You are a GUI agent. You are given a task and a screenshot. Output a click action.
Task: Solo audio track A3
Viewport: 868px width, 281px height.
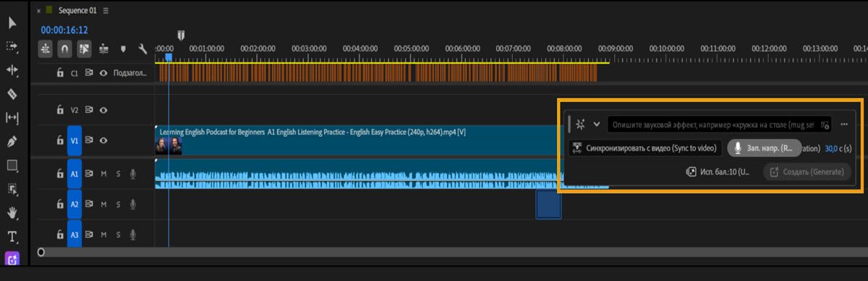coord(118,235)
